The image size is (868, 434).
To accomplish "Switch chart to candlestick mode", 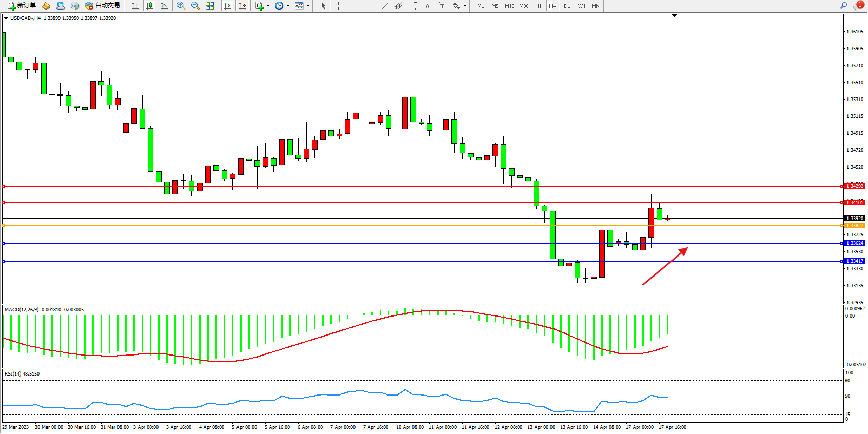I will pos(150,6).
